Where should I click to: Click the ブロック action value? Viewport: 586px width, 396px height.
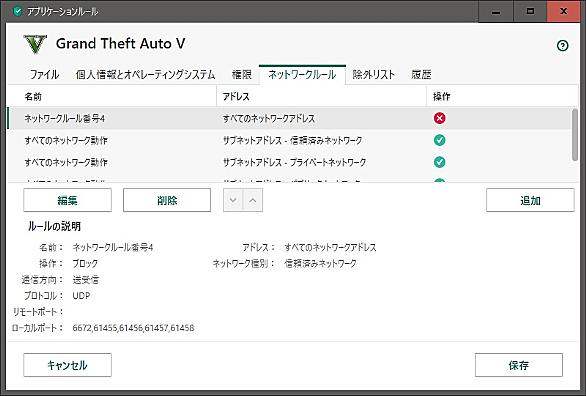coord(85,263)
